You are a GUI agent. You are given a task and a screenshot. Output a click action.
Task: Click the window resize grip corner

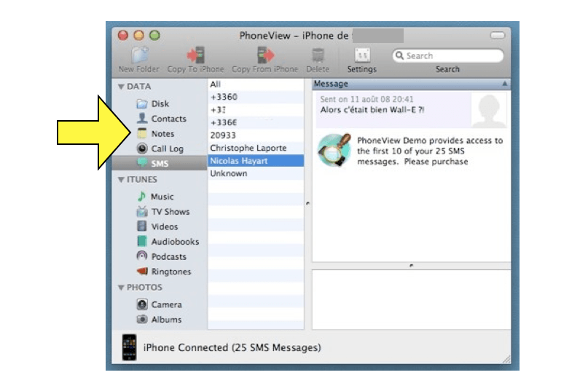point(506,360)
